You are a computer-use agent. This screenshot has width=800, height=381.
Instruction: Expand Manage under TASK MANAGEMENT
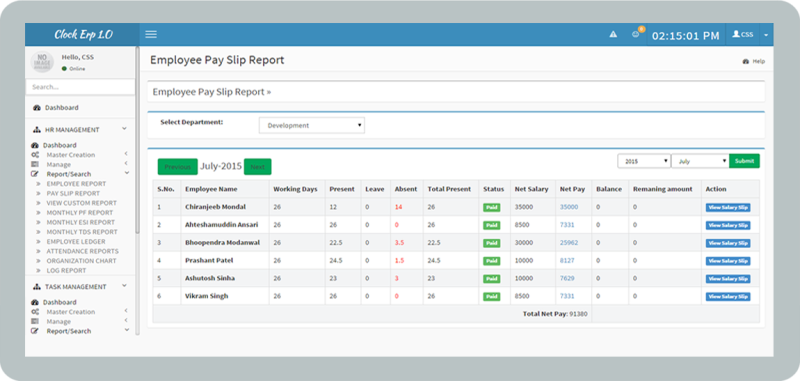(x=79, y=321)
